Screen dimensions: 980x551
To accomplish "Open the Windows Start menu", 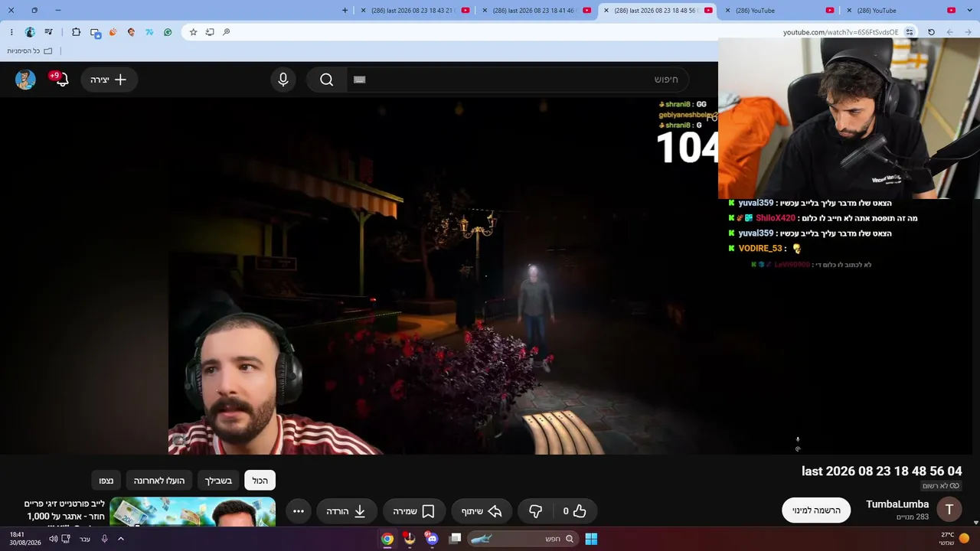I will click(591, 539).
